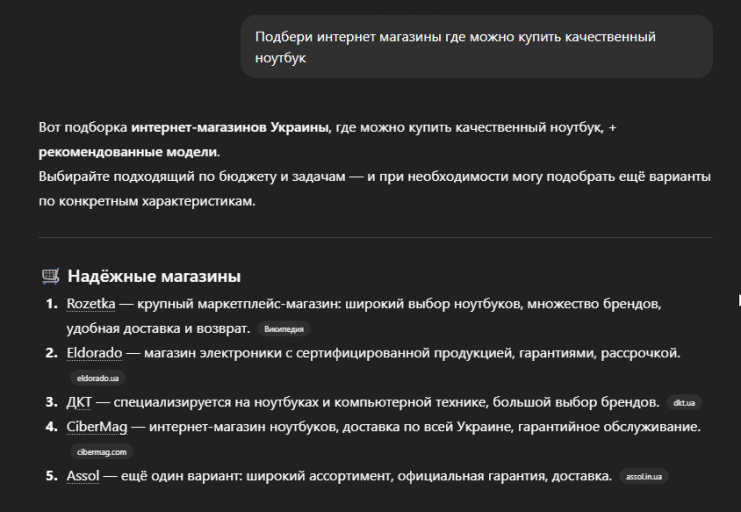Screen dimensions: 741x512
Task: Open the eldorado.ua source chip
Action: (x=97, y=378)
